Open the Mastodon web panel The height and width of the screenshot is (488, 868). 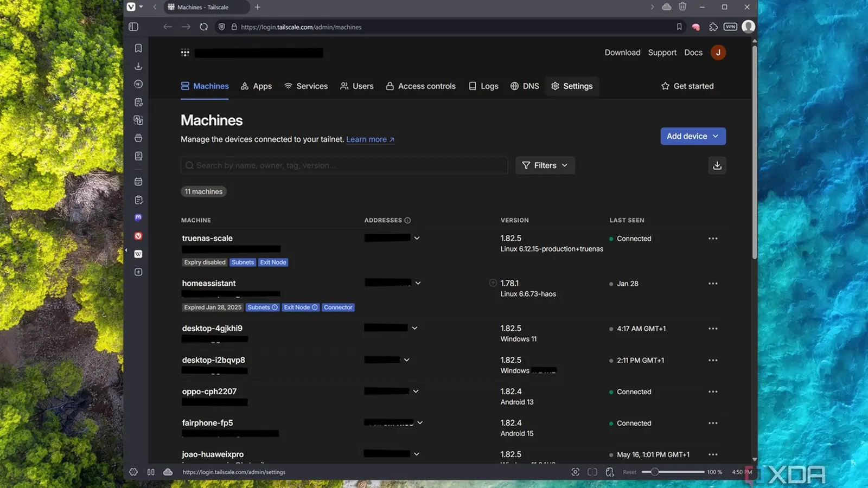tap(138, 217)
